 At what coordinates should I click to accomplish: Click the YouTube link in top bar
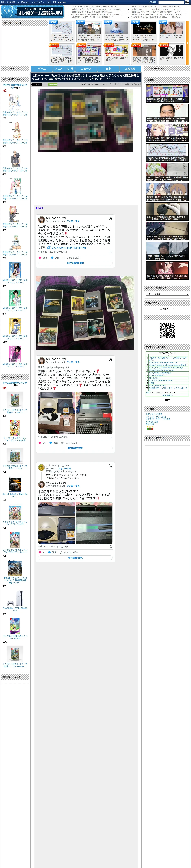62,2
